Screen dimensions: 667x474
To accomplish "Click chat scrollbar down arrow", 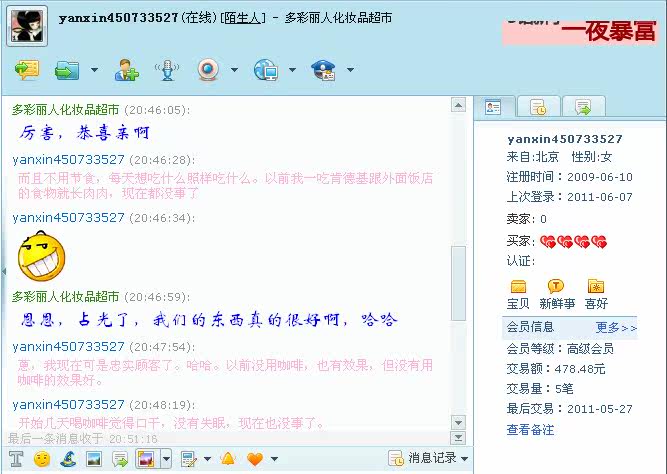I will [458, 423].
